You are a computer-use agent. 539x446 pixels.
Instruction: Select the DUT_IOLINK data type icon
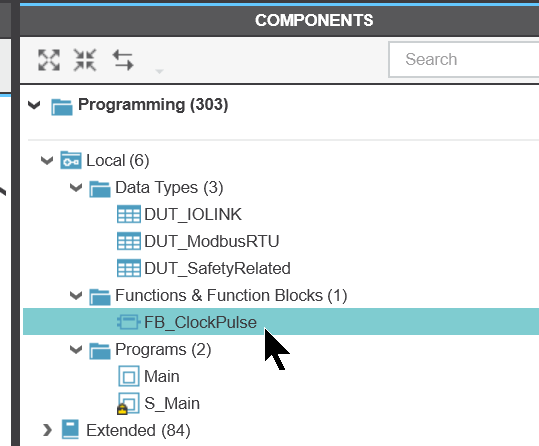[x=129, y=214]
